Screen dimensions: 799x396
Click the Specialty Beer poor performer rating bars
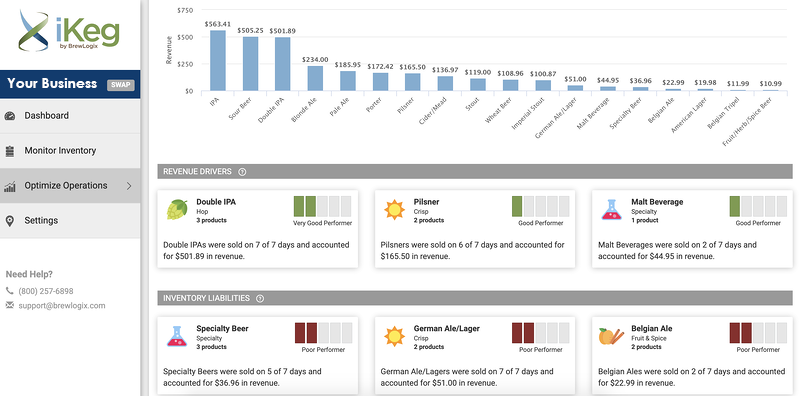click(x=324, y=333)
